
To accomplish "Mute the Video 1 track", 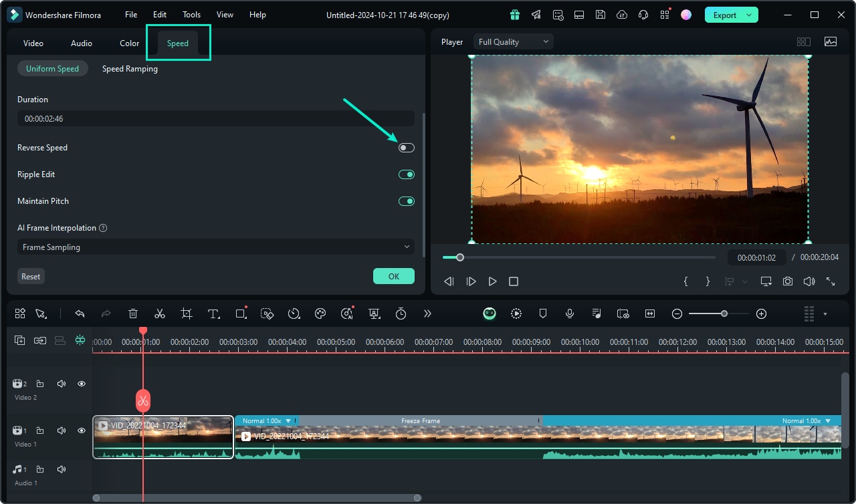I will click(x=62, y=430).
